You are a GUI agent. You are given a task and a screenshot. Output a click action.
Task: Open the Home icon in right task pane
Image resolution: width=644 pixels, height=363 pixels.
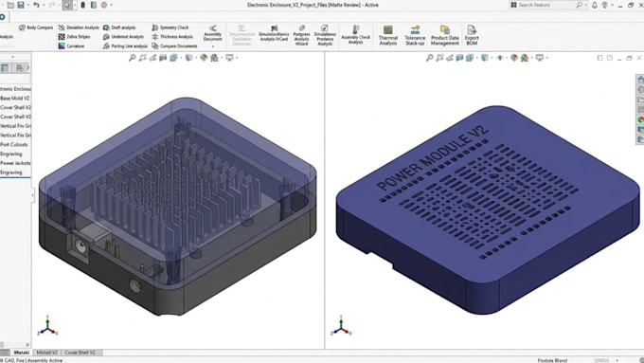click(x=640, y=79)
